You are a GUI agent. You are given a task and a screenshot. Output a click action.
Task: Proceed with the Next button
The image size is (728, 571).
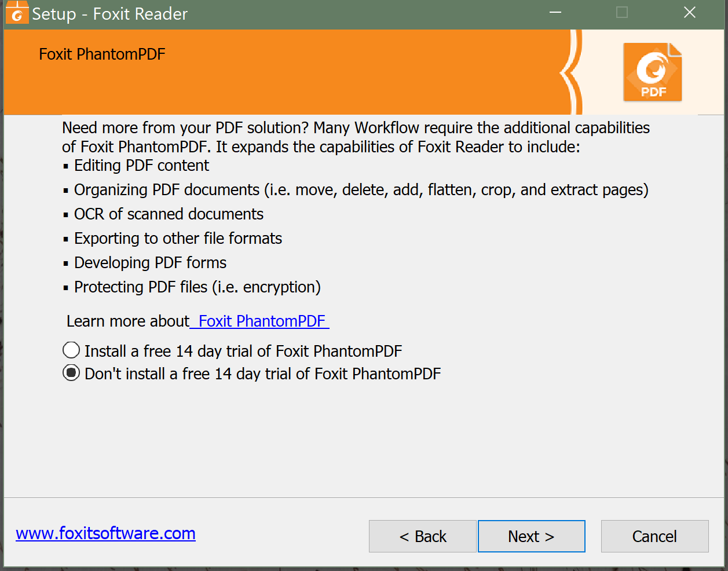pyautogui.click(x=531, y=536)
